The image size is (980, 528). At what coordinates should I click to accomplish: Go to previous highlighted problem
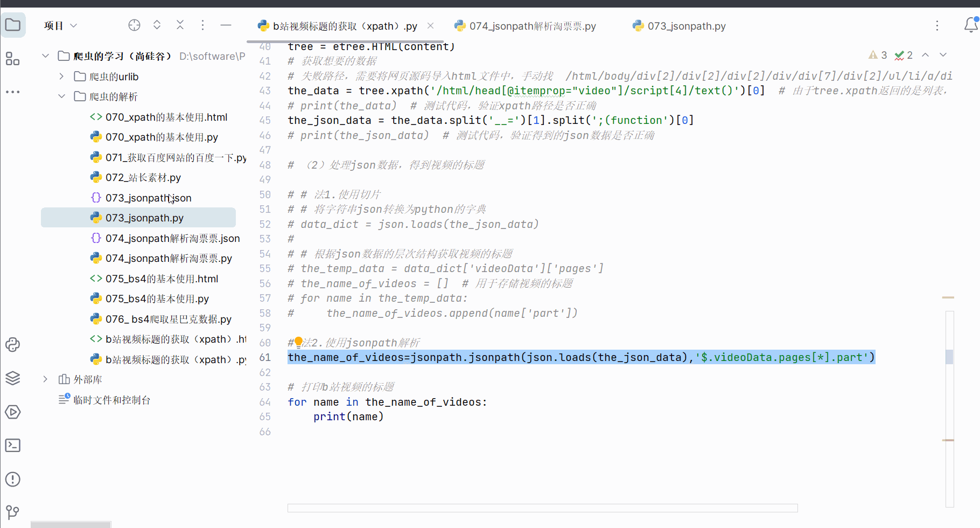926,55
